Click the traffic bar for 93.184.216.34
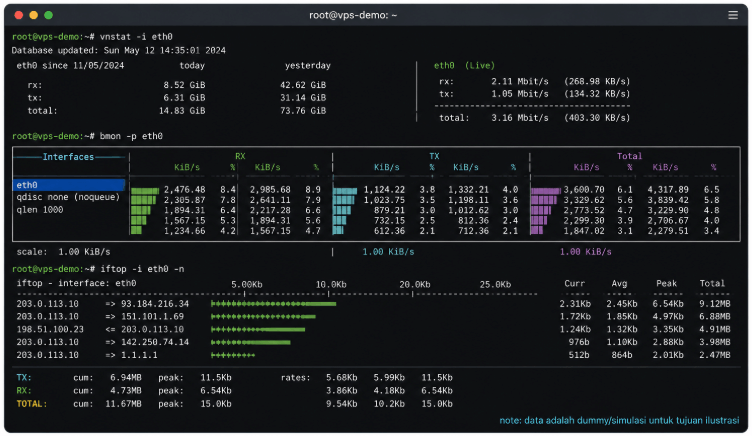Image resolution: width=752 pixels, height=436 pixels. [273, 304]
